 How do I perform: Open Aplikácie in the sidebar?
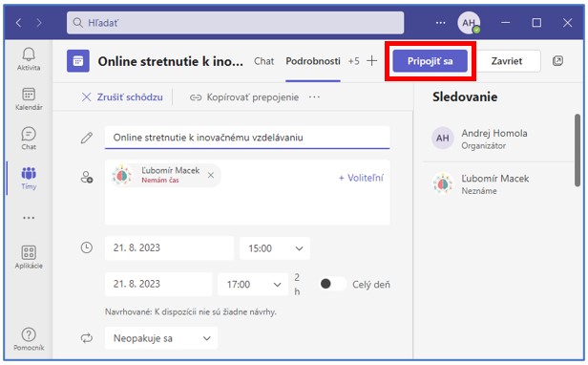[x=29, y=257]
